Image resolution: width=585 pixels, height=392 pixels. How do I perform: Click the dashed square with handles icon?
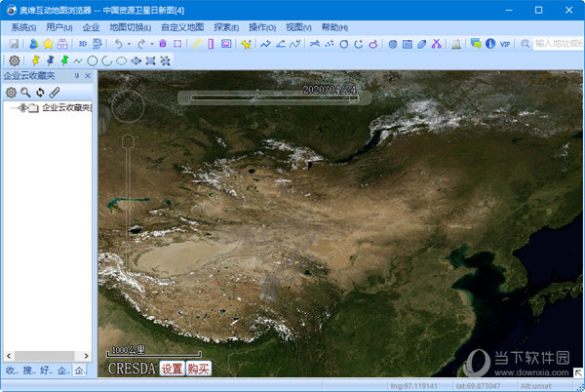pyautogui.click(x=165, y=60)
